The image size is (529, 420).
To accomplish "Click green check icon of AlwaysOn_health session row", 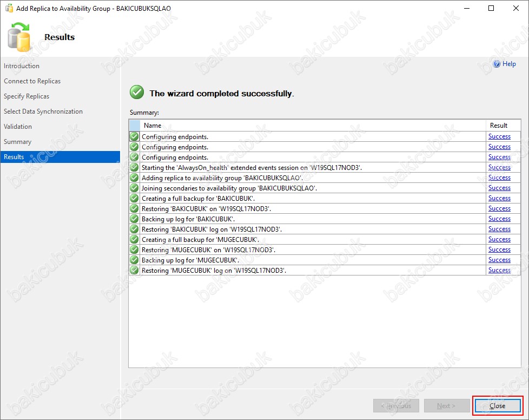I will (x=134, y=167).
